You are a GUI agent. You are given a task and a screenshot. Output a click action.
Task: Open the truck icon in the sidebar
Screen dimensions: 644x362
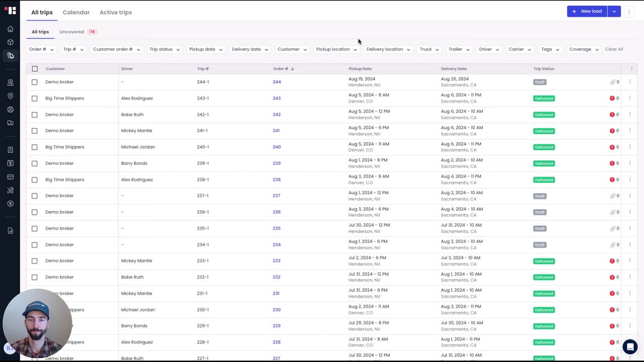10,123
